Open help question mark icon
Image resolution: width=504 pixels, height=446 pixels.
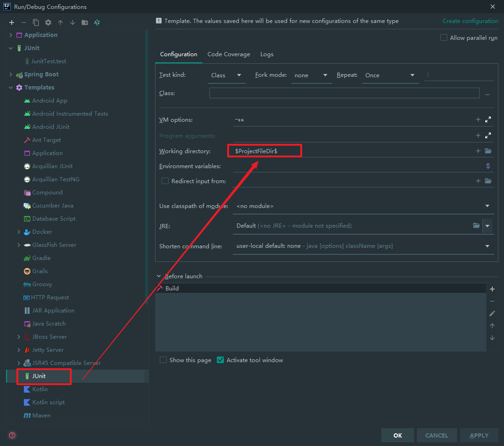coord(12,435)
